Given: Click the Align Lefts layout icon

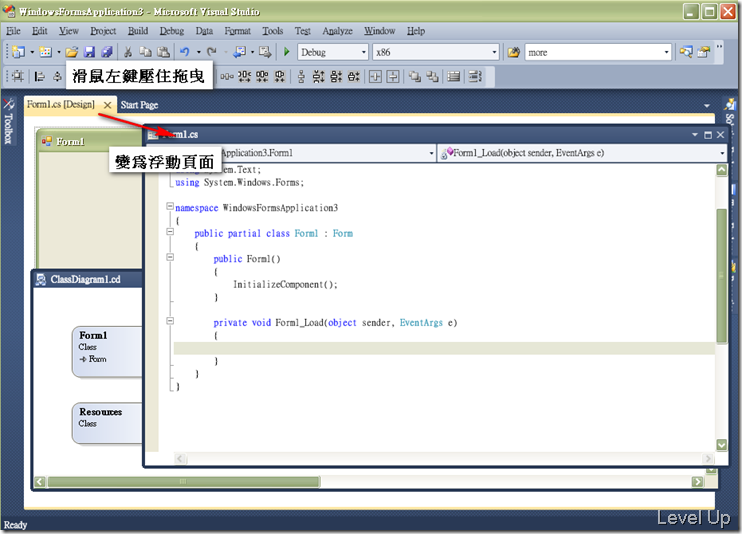Looking at the screenshot, I should point(40,76).
